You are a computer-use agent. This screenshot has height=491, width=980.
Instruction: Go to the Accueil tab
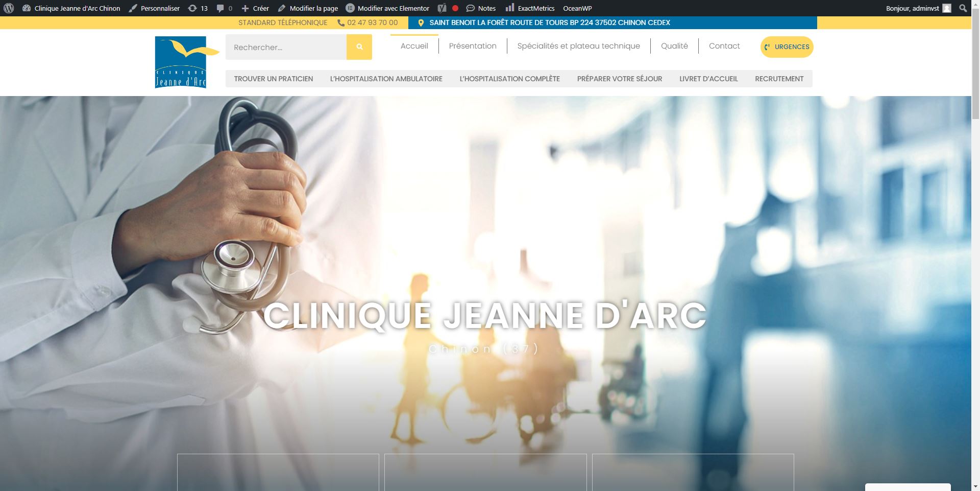[414, 46]
